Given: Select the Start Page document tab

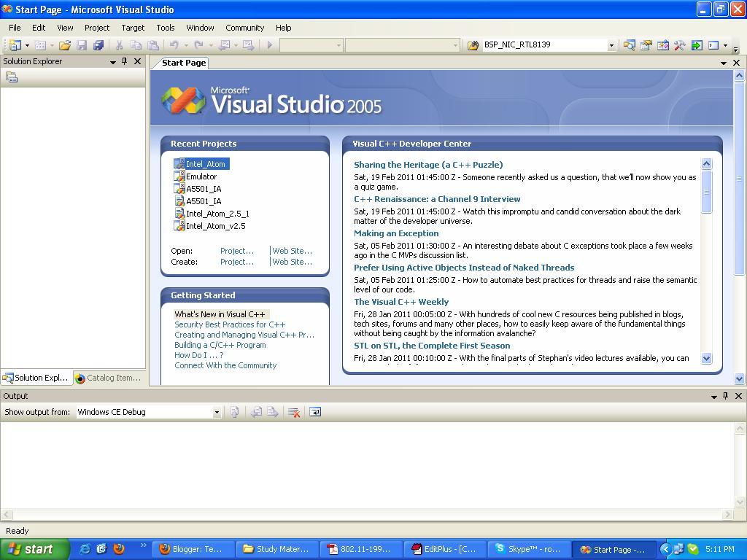Looking at the screenshot, I should 183,63.
